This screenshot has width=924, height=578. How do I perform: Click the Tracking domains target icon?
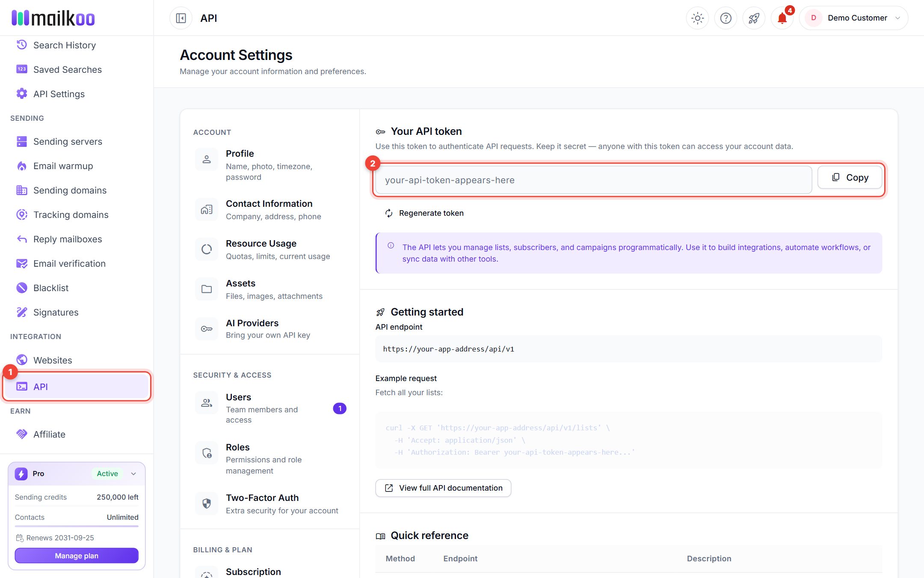click(21, 215)
